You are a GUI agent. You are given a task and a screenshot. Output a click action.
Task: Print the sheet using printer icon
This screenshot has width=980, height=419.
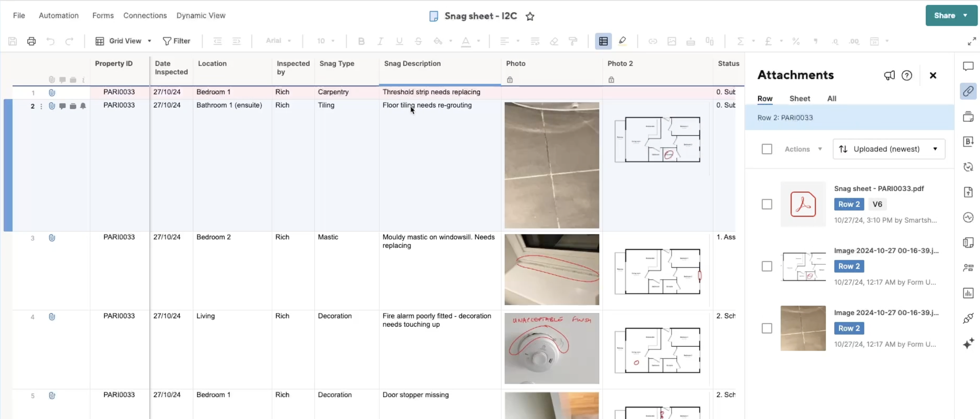(x=32, y=41)
